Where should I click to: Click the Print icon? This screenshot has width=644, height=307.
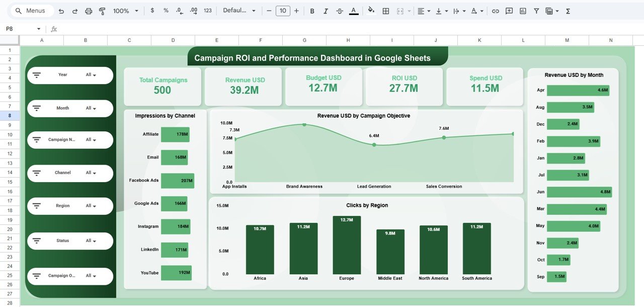[x=89, y=10]
